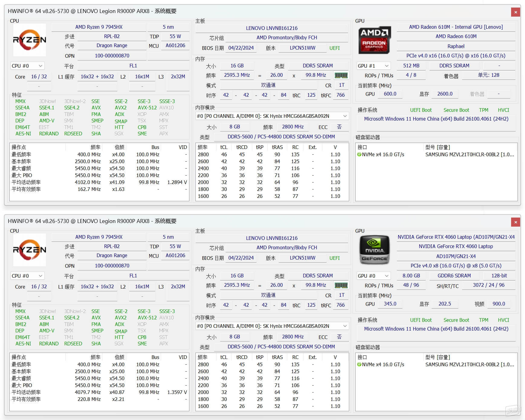
Task: Click 'LENOVO LNVNB161216' motherboard field in the RTX 4060 window
Action: pos(272,238)
